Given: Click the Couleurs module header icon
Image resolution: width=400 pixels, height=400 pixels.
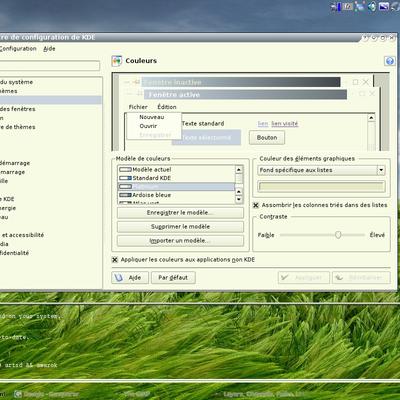Looking at the screenshot, I should coord(117,61).
